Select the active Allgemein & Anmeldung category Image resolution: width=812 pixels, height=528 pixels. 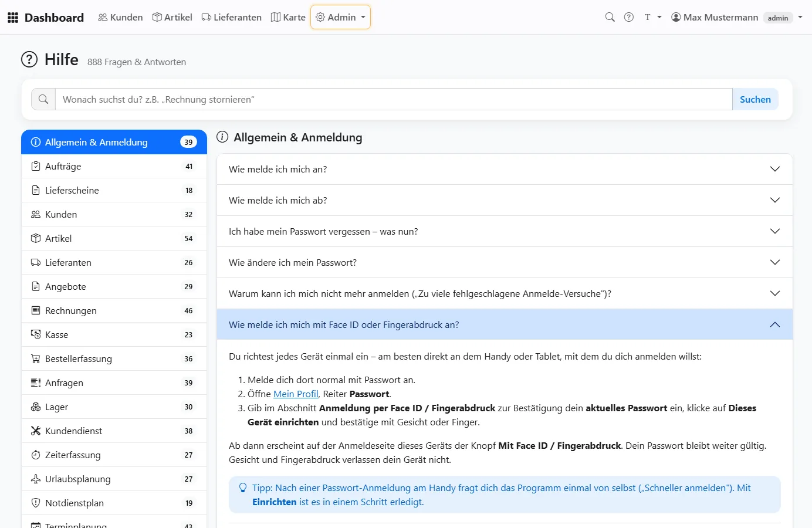pyautogui.click(x=114, y=142)
